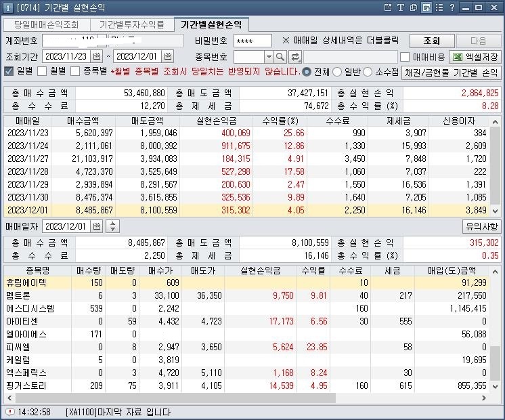
Task: Click the 엑셀저장 button
Action: 475,57
